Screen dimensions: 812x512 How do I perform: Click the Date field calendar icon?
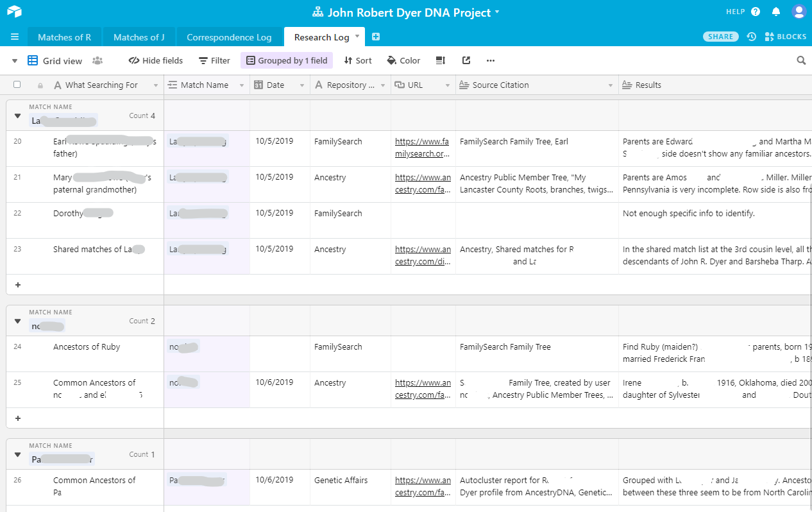point(258,85)
